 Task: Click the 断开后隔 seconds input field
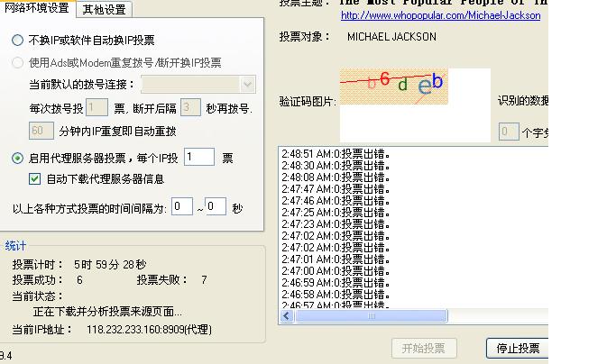pyautogui.click(x=189, y=108)
